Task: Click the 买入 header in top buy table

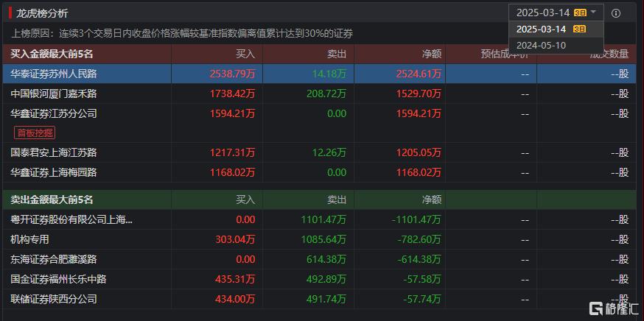Action: coord(245,54)
